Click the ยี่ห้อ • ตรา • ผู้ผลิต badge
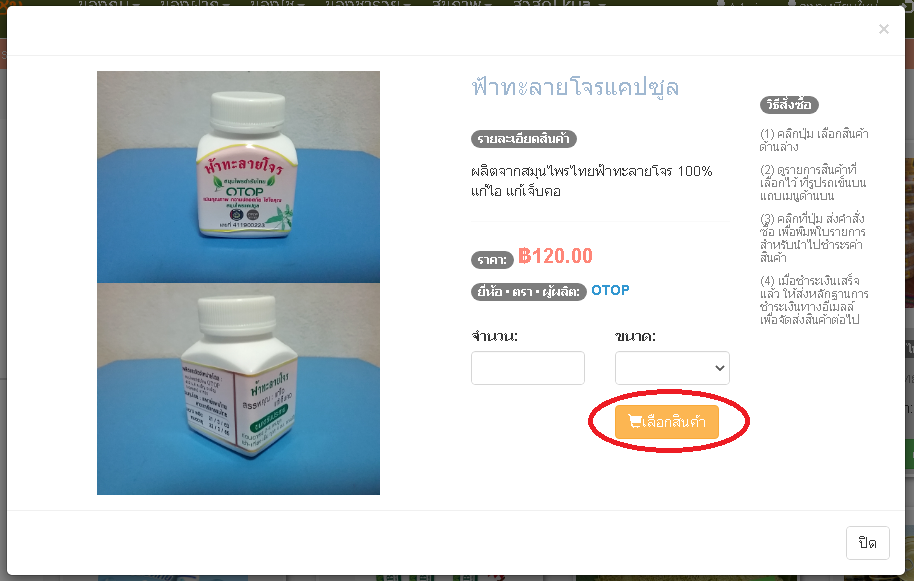 (529, 291)
